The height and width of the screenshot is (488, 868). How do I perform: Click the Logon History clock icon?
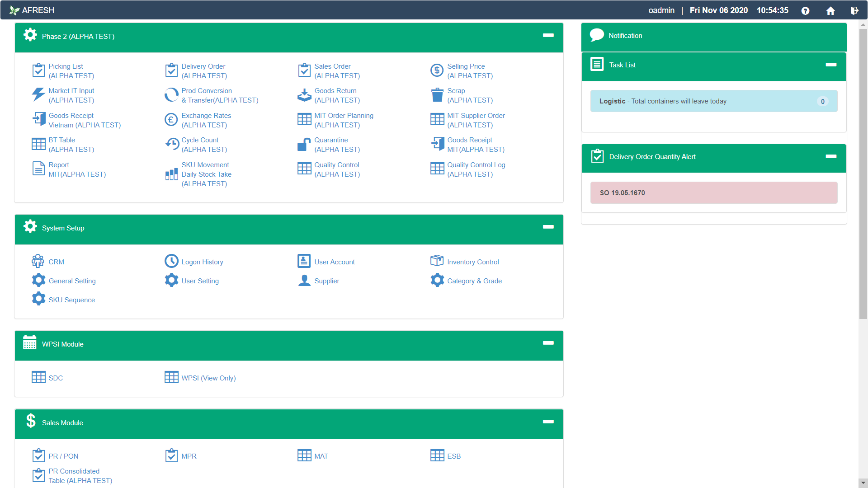(171, 261)
